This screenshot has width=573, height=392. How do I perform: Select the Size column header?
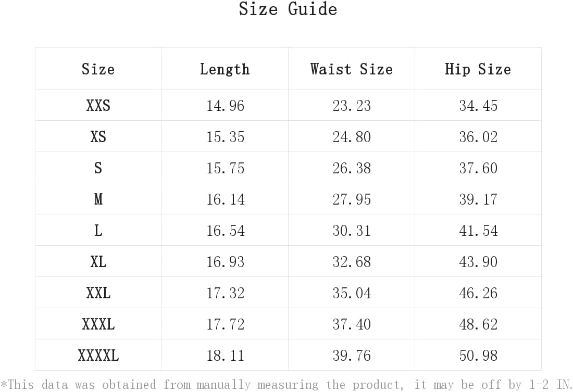click(x=98, y=69)
